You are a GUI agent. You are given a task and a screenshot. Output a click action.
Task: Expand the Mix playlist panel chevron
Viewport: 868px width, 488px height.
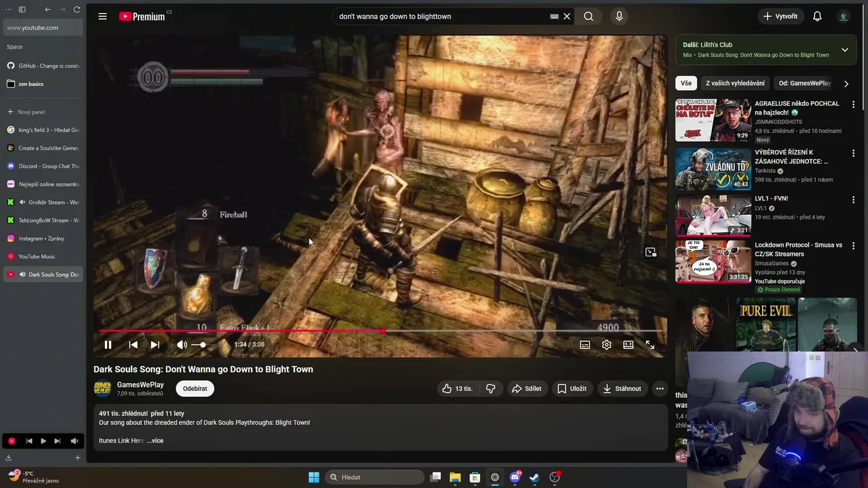tap(845, 49)
